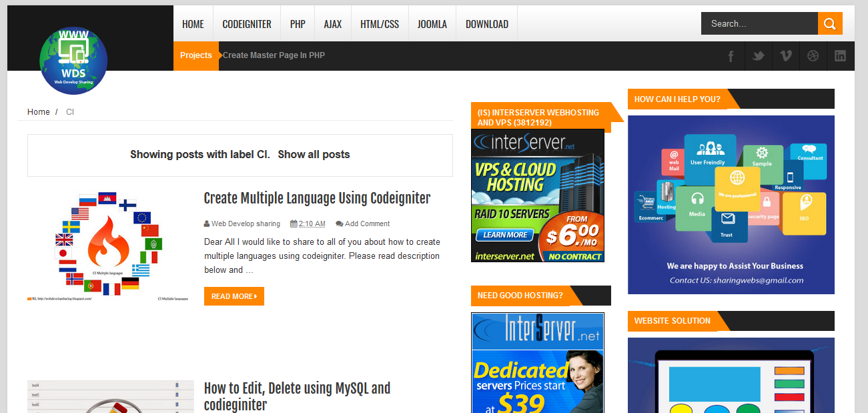Open the CODEIGNITER menu item
The width and height of the screenshot is (868, 413).
pyautogui.click(x=247, y=24)
